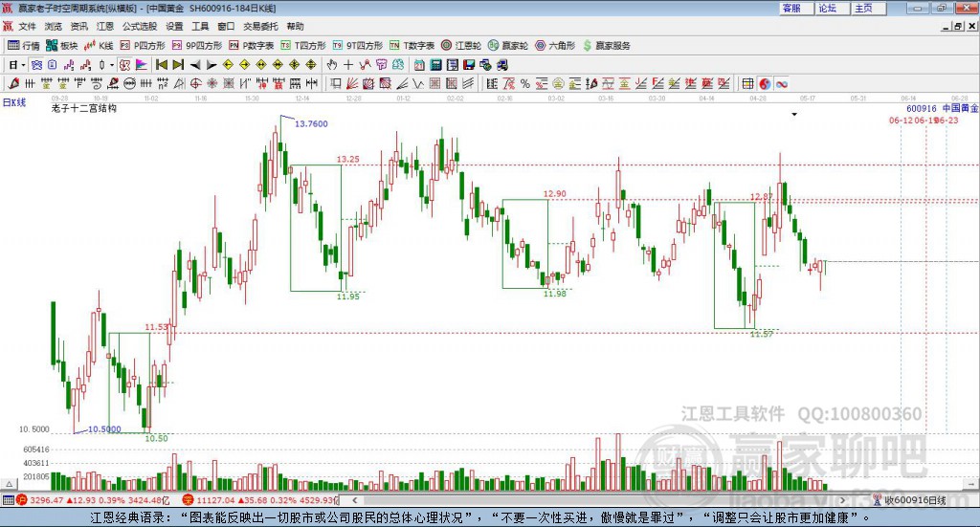Viewport: 980px width, 527px height.
Task: Toggle the infinity loop icon
Action: (781, 83)
